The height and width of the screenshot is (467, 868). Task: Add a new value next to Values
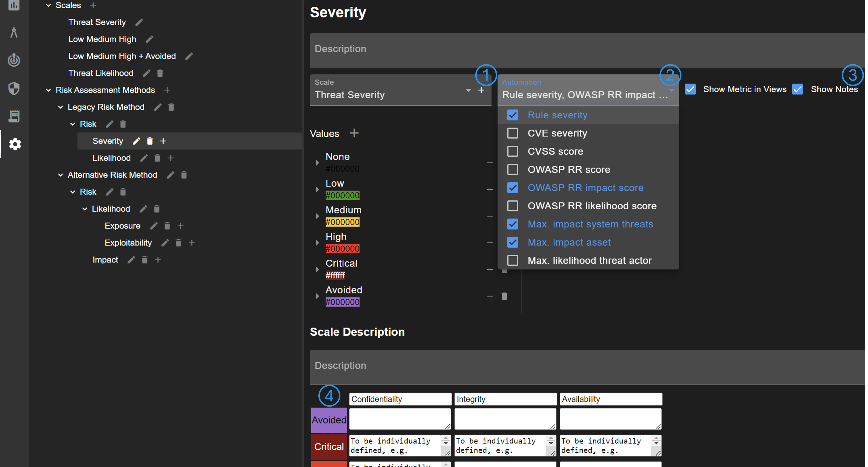point(354,133)
